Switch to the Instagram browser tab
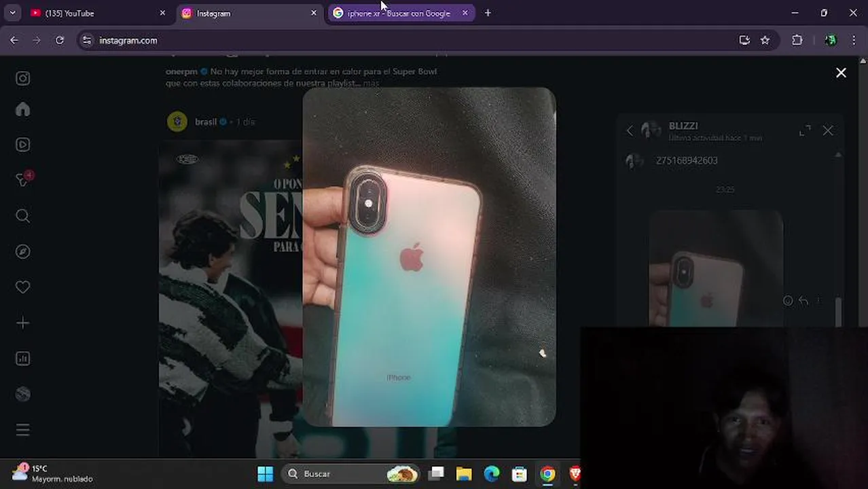The image size is (868, 489). coord(248,13)
